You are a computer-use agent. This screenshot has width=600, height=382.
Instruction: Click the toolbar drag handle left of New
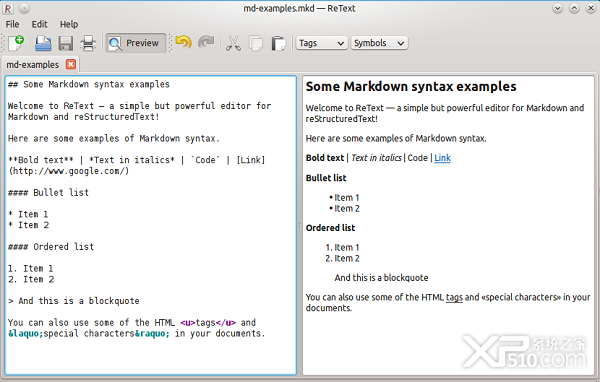click(4, 43)
